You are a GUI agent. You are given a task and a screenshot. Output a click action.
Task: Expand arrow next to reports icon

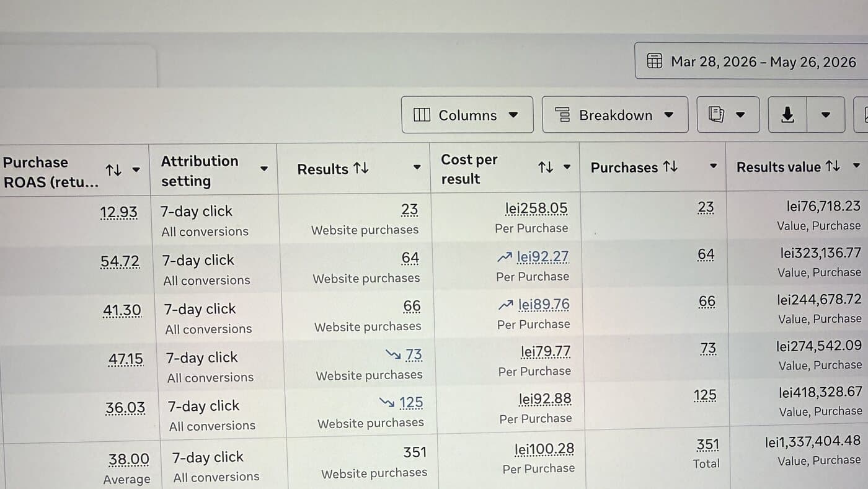pyautogui.click(x=740, y=115)
